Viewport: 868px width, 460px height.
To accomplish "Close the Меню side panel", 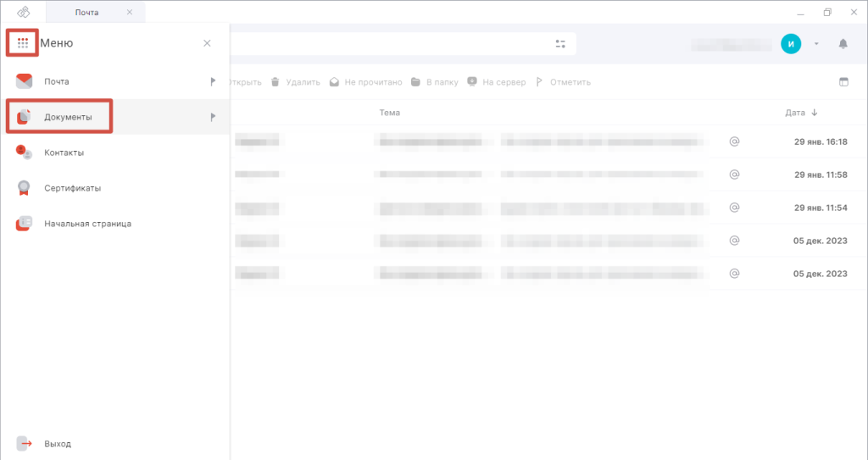I will 207,43.
